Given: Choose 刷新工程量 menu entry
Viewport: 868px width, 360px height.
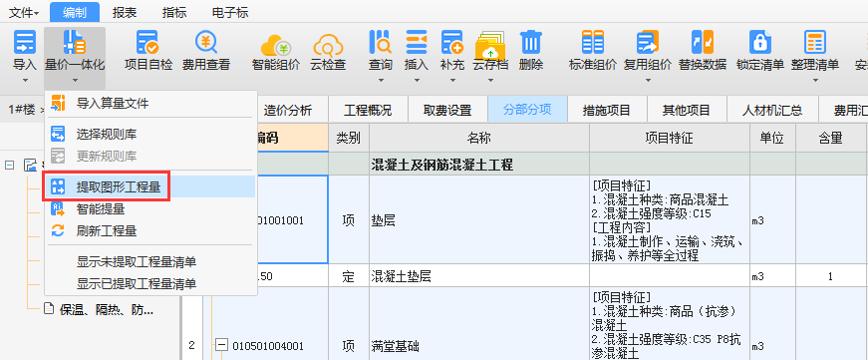Looking at the screenshot, I should coord(150,231).
